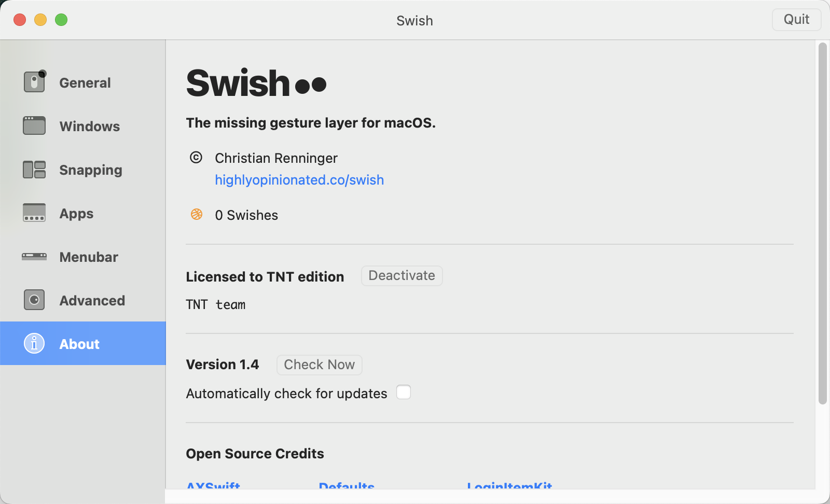Switch to the Windows label tab
The height and width of the screenshot is (504, 830).
(x=90, y=127)
